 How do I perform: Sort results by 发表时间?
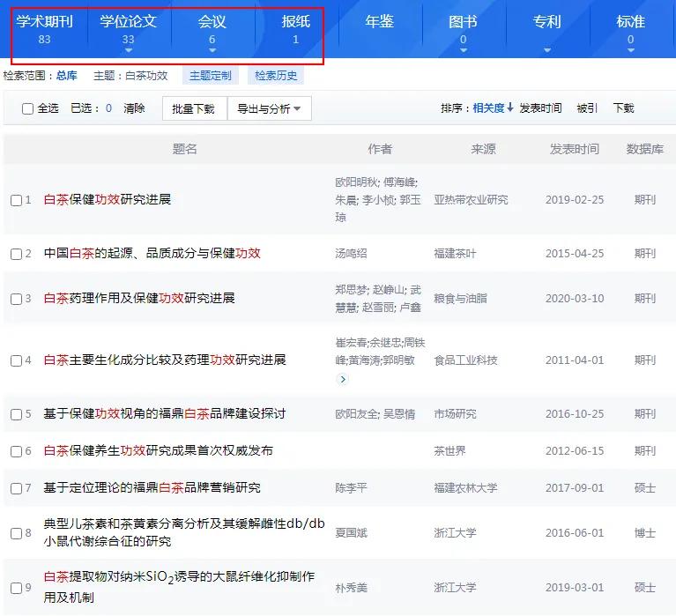pos(540,108)
